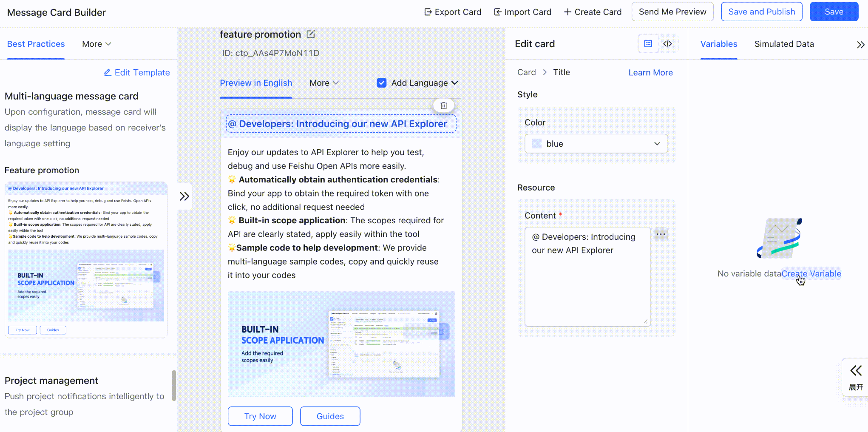This screenshot has height=432, width=868.
Task: Switch to Preview in English tab
Action: [x=256, y=83]
